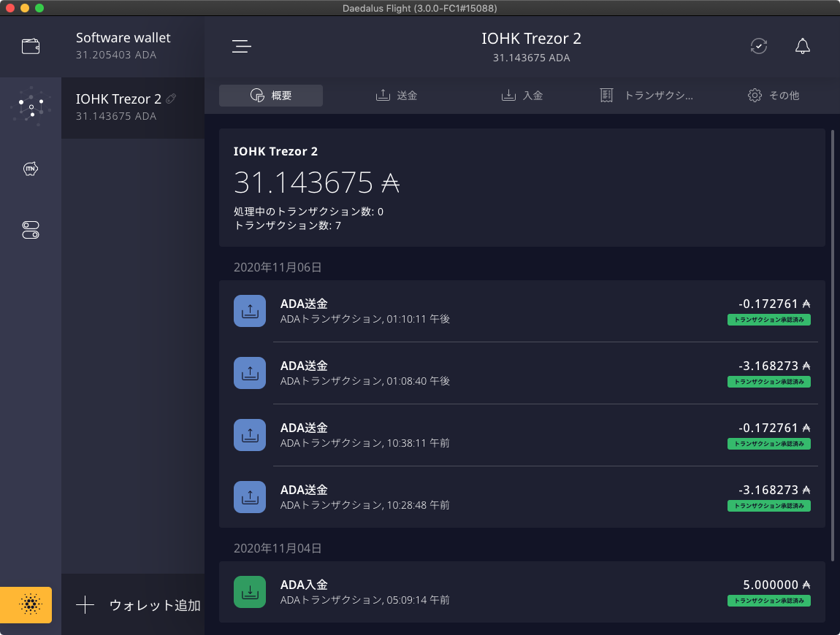Viewport: 840px width, 635px height.
Task: Click the -3.168273 ₳ amount of 10:28:48 transaction
Action: pos(774,490)
